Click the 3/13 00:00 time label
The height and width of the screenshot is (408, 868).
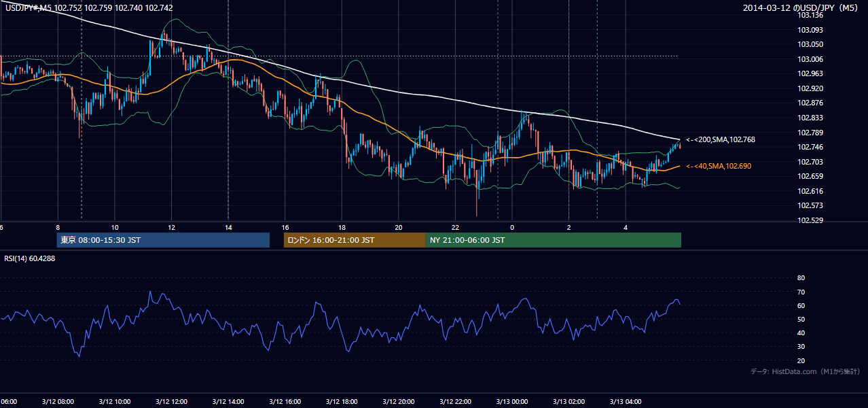(x=511, y=402)
